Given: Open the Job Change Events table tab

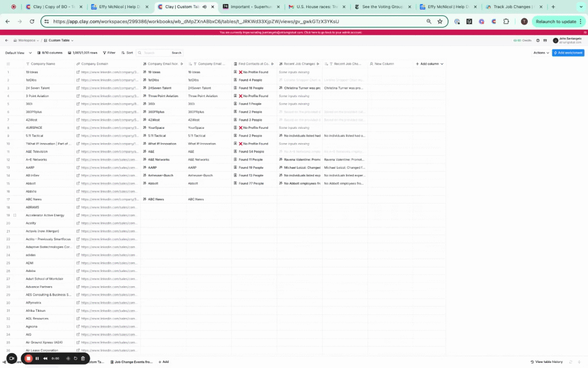Looking at the screenshot, I should point(133,362).
